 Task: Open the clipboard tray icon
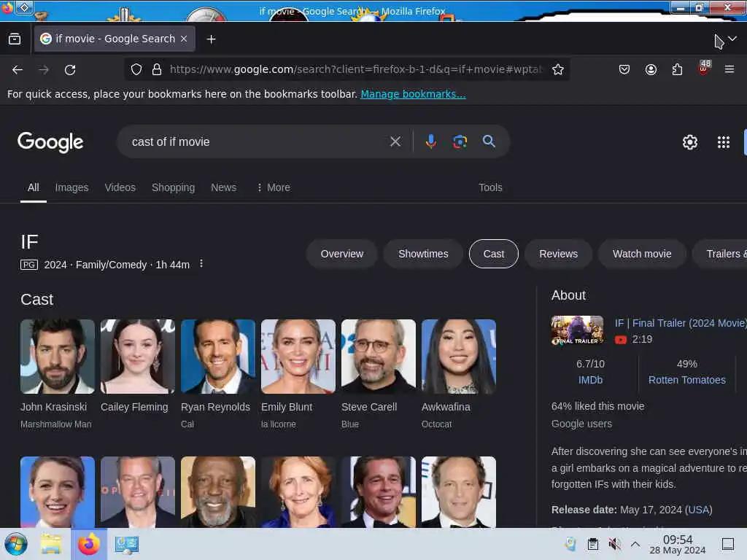point(593,544)
